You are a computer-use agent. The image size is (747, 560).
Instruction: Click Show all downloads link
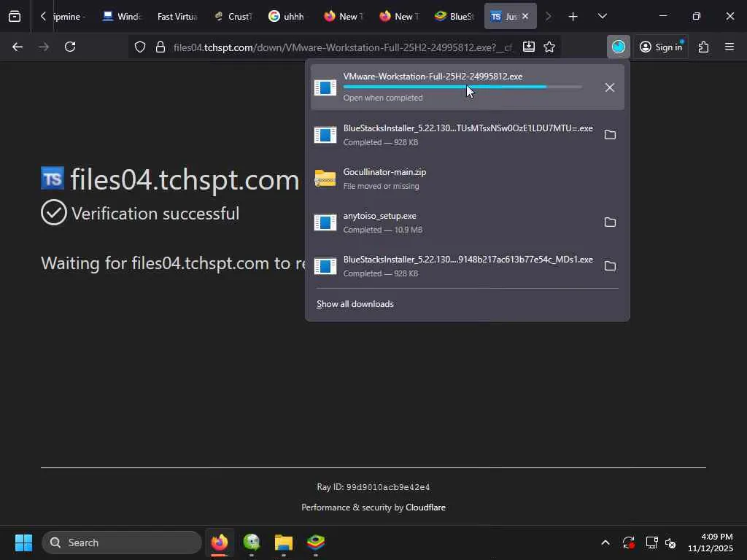coord(355,304)
